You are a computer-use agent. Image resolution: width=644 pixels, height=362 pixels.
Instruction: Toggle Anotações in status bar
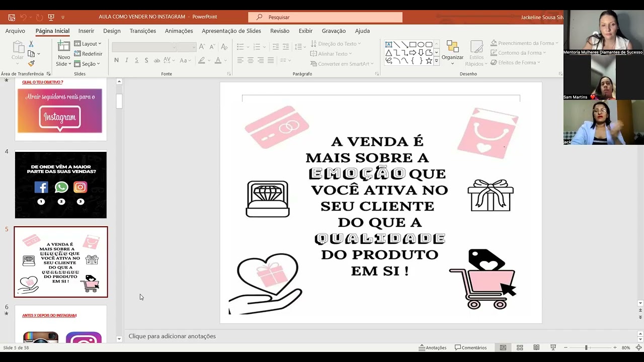[x=433, y=347]
